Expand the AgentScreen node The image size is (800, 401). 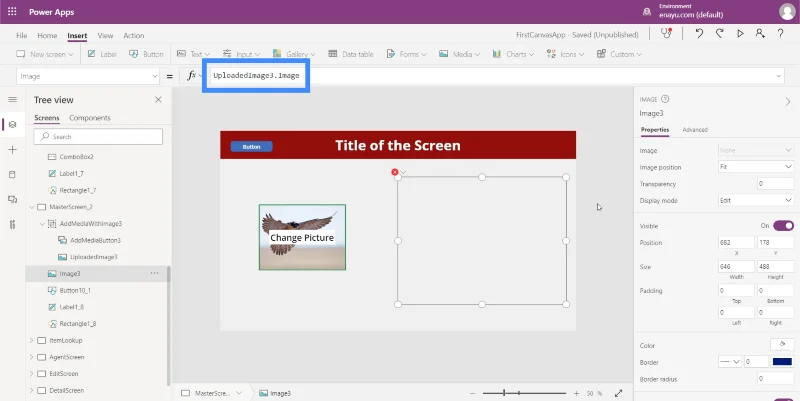point(32,357)
